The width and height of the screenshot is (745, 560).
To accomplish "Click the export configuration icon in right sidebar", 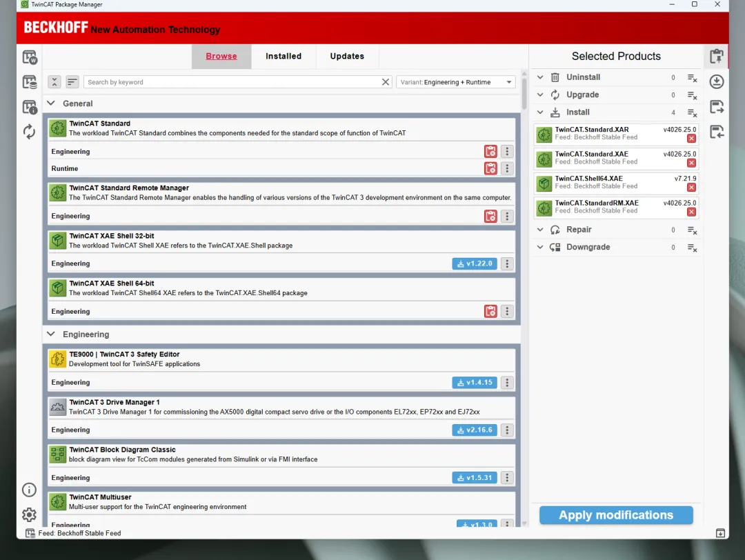I will (x=717, y=106).
